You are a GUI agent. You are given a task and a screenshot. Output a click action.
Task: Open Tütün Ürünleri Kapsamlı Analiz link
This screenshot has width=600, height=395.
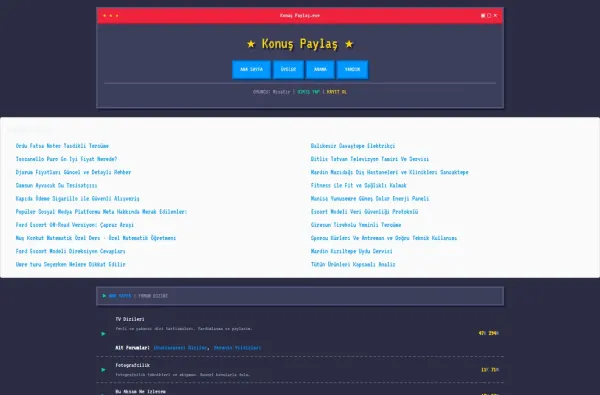[x=353, y=264]
